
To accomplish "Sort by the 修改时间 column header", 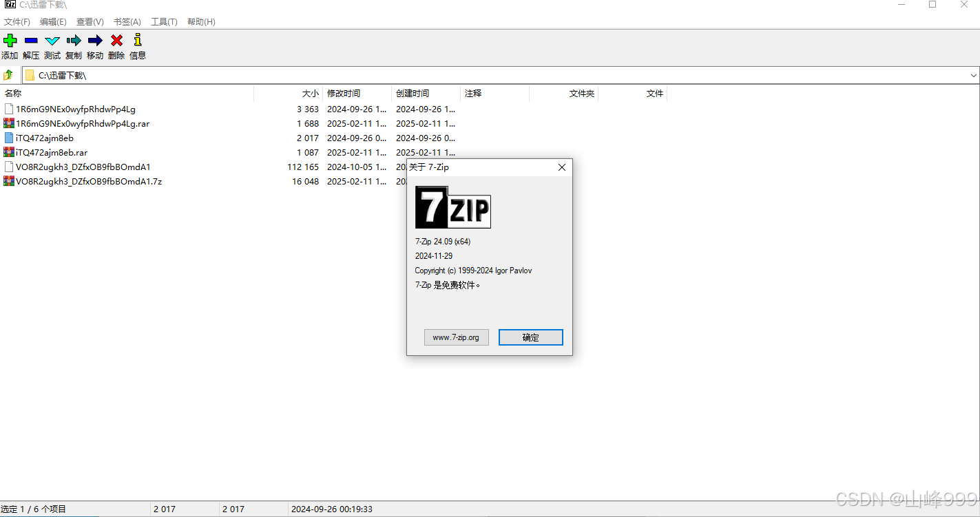I will pyautogui.click(x=357, y=94).
